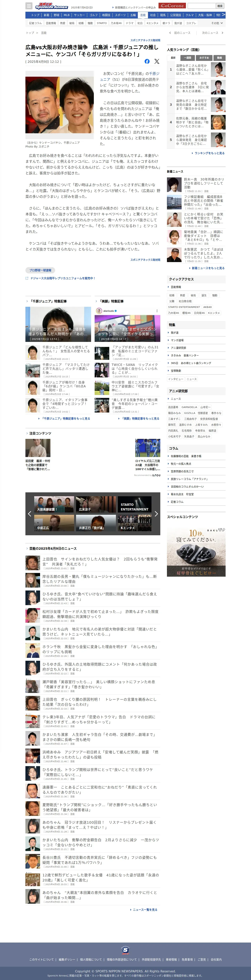The width and height of the screenshot is (251, 980).
Task: Expand その他 sub-navigation dropdown
Action: coord(217,23)
